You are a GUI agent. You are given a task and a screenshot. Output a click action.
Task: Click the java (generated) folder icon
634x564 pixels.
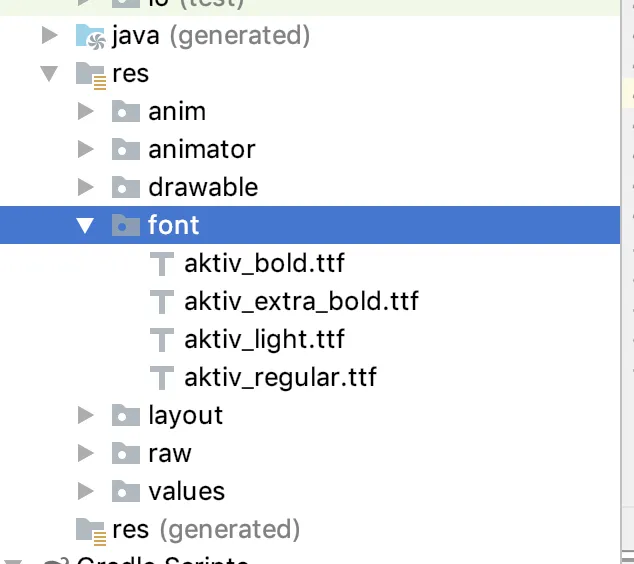pyautogui.click(x=90, y=37)
